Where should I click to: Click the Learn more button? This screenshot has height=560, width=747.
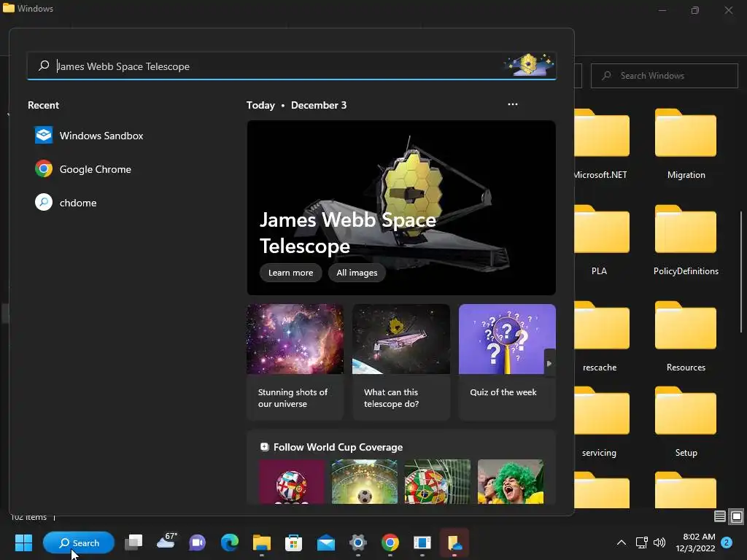(x=290, y=273)
